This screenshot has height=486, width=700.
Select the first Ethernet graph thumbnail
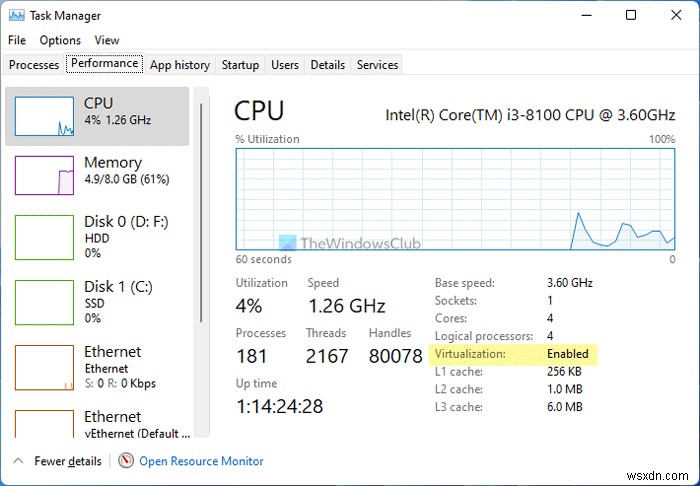click(44, 368)
